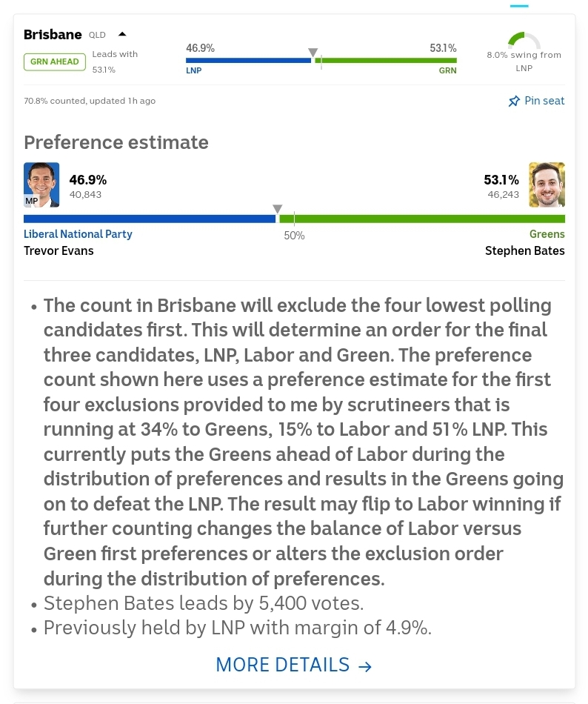The height and width of the screenshot is (704, 588).
Task: Click the Liberal National Party label
Action: [78, 234]
